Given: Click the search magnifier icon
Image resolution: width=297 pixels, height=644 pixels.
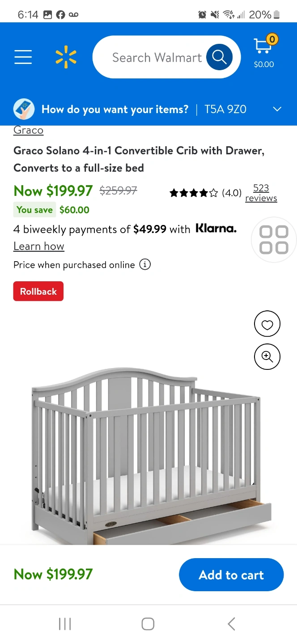Looking at the screenshot, I should pyautogui.click(x=219, y=57).
